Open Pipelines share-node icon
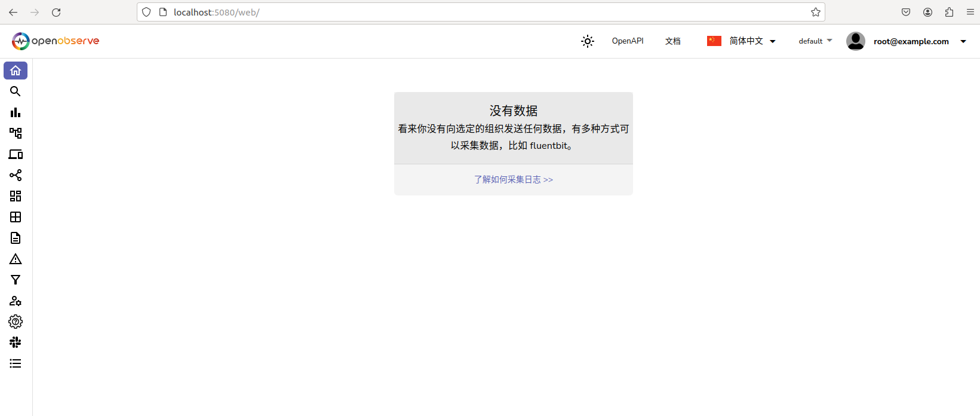The height and width of the screenshot is (416, 980). 16,175
